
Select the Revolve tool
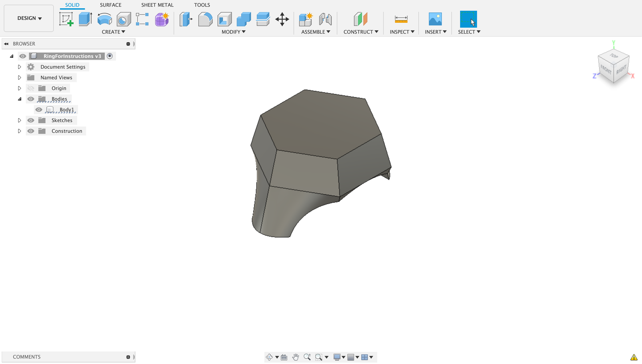pyautogui.click(x=104, y=19)
